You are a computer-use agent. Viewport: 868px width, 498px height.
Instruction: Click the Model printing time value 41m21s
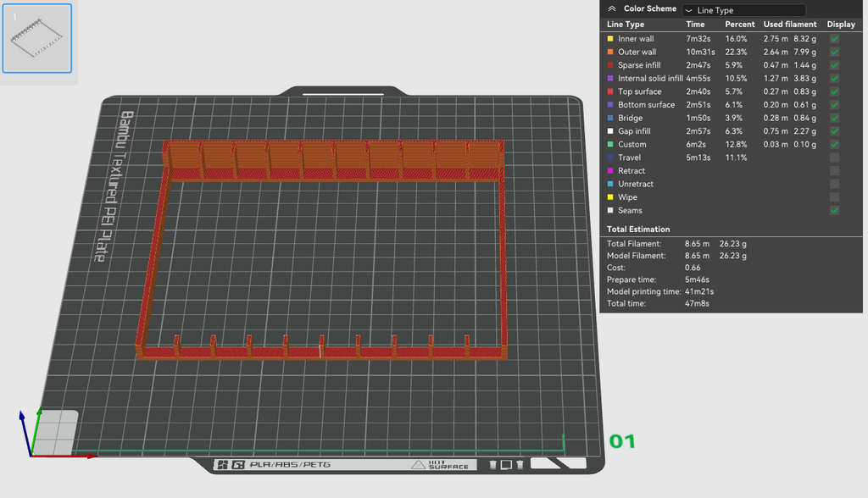(699, 291)
